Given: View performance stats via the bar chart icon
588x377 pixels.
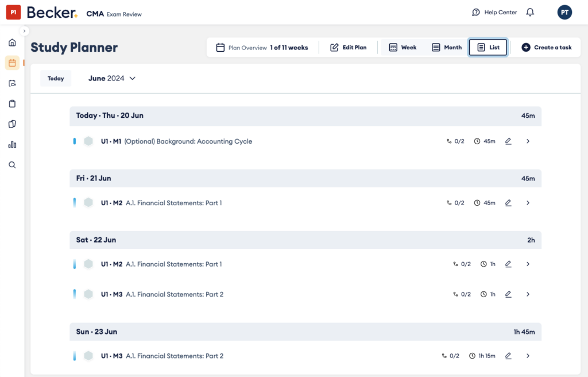Looking at the screenshot, I should (x=11, y=144).
